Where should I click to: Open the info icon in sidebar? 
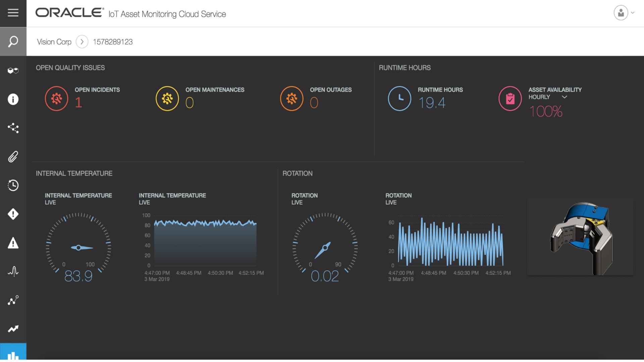13,99
